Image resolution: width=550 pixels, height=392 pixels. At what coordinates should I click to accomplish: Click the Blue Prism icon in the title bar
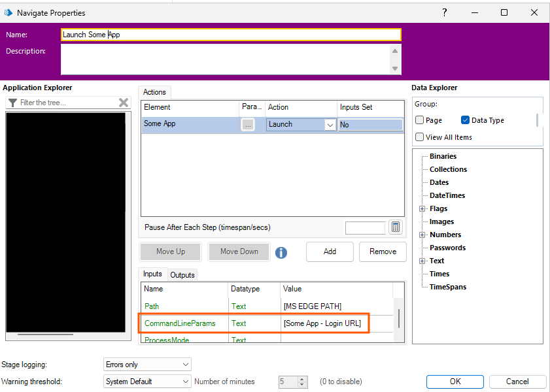pyautogui.click(x=8, y=12)
